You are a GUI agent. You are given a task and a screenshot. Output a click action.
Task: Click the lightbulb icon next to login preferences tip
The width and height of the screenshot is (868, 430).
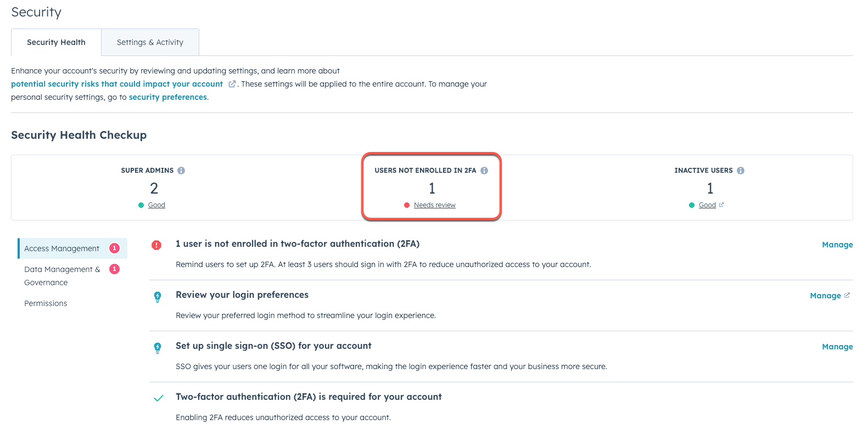[x=158, y=296]
